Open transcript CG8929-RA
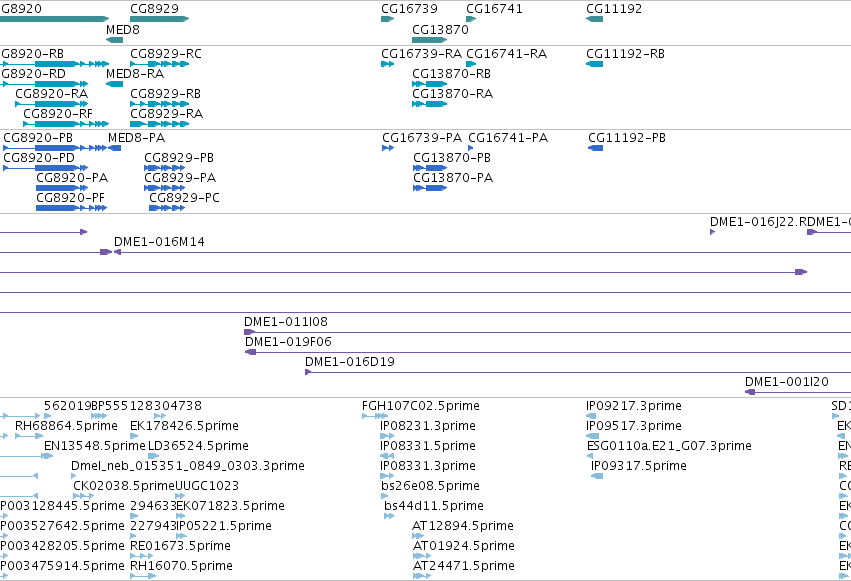 [x=167, y=114]
